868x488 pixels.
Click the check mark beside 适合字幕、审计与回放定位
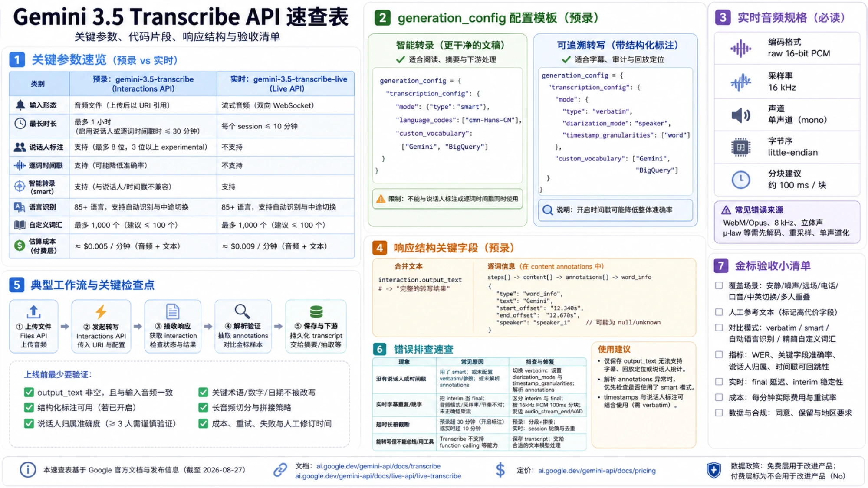(x=566, y=59)
